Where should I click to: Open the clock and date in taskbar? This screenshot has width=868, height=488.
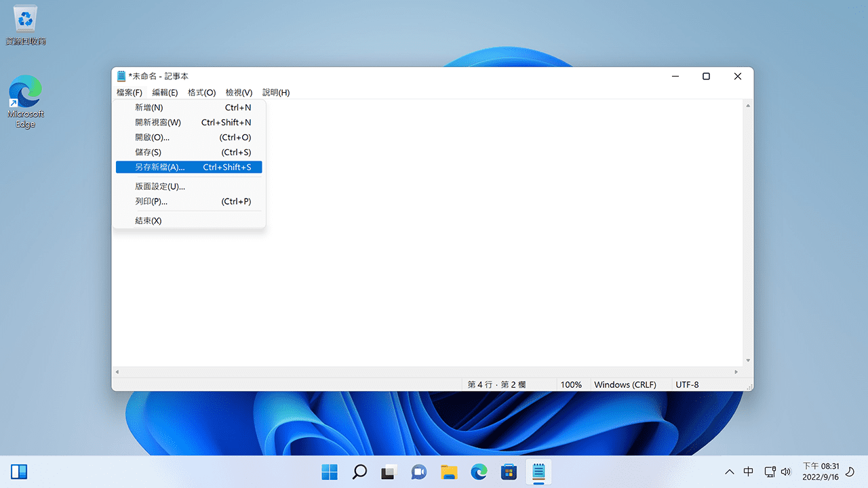click(x=821, y=472)
